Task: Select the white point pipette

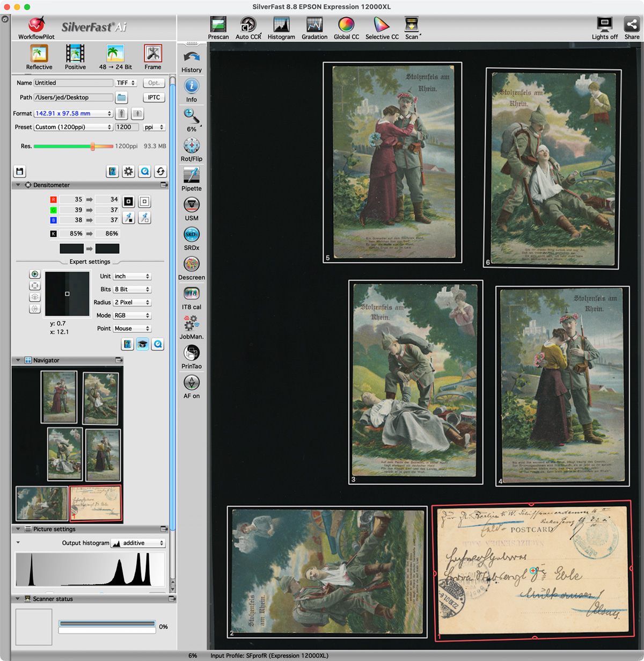Action: point(144,217)
